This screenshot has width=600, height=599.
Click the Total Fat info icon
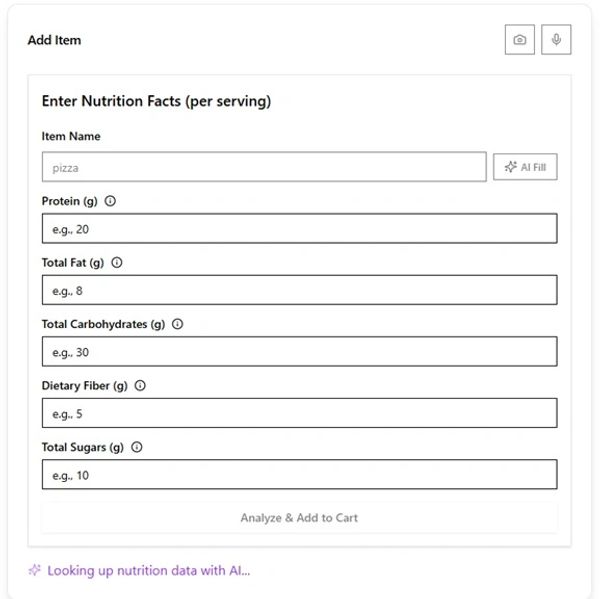tap(116, 263)
